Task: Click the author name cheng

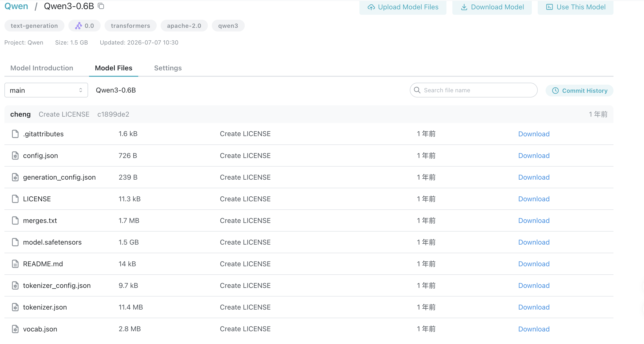Action: 20,114
